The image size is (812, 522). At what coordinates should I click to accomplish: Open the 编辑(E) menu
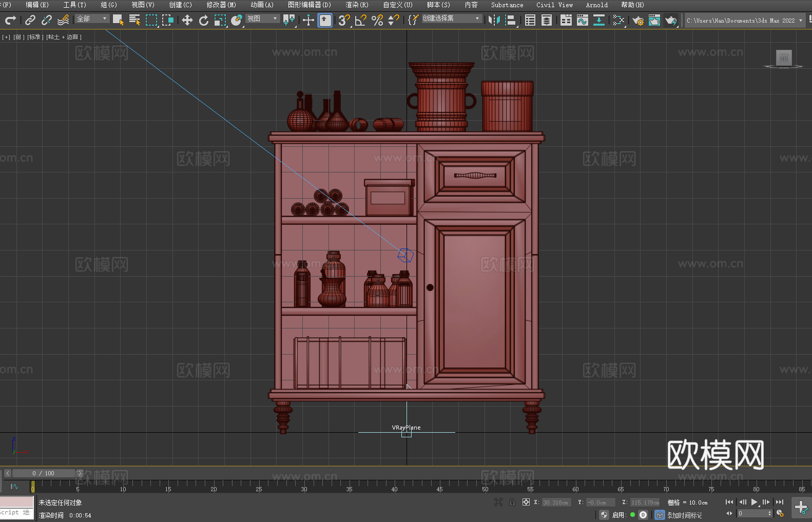(37, 5)
